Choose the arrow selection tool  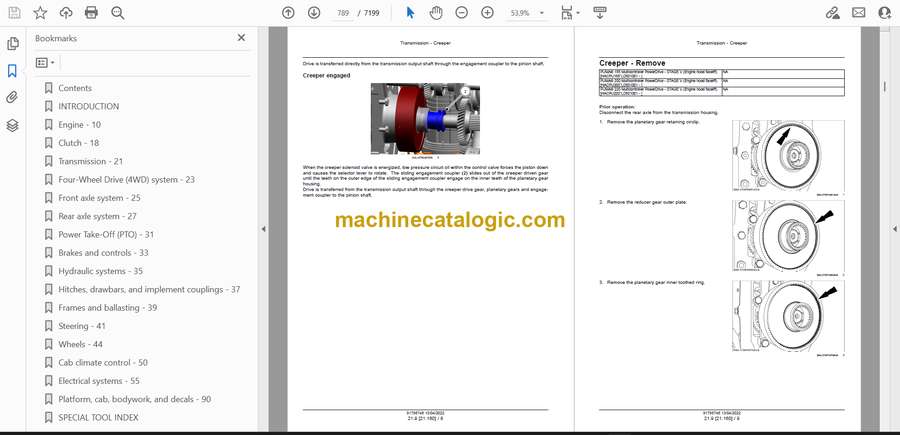(410, 13)
